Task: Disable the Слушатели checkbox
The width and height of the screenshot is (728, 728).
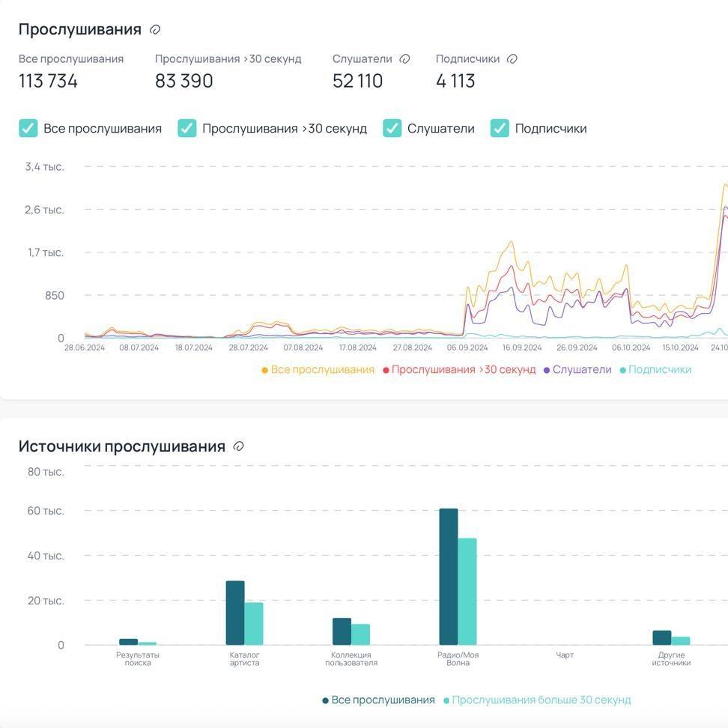Action: click(392, 128)
